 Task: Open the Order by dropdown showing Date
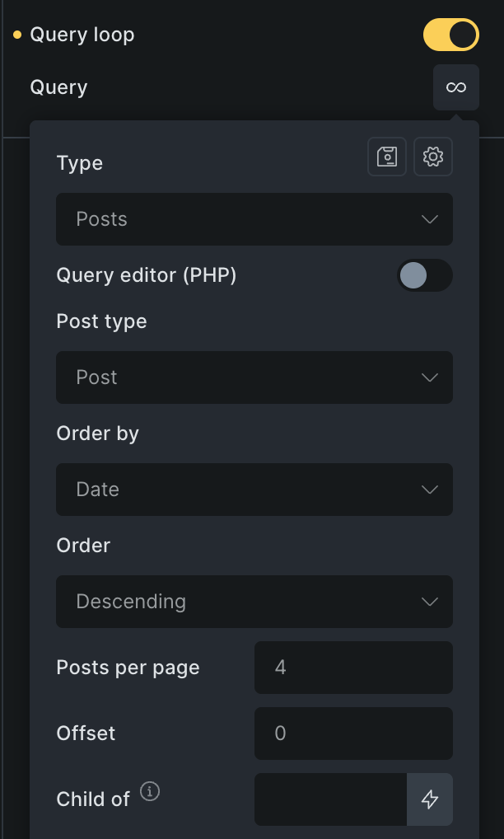point(254,490)
